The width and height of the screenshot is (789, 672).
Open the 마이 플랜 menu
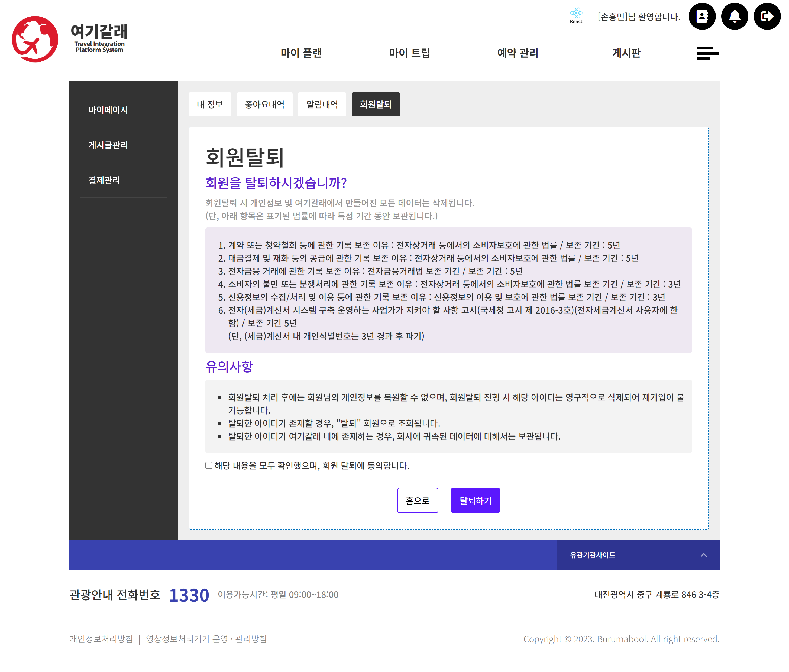(301, 53)
